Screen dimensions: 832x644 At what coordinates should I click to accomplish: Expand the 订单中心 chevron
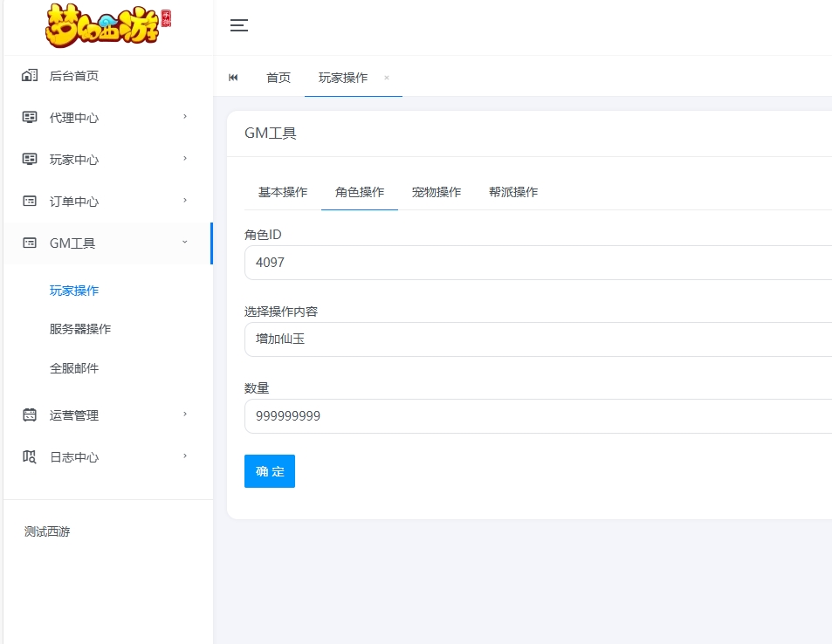pos(185,200)
